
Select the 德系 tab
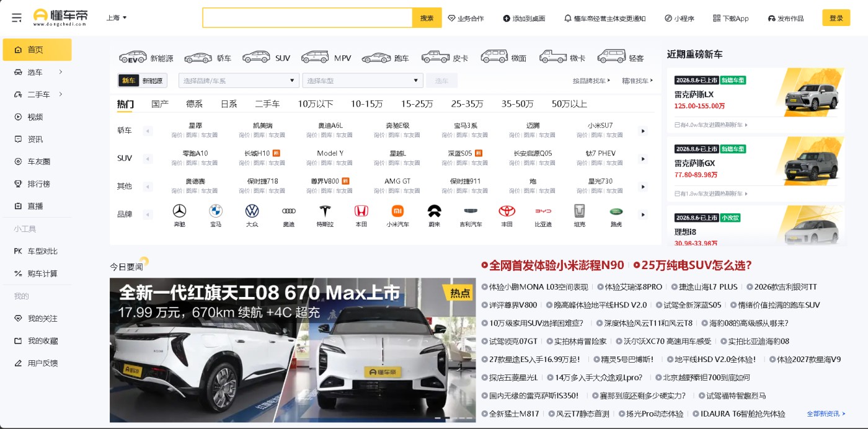point(195,104)
